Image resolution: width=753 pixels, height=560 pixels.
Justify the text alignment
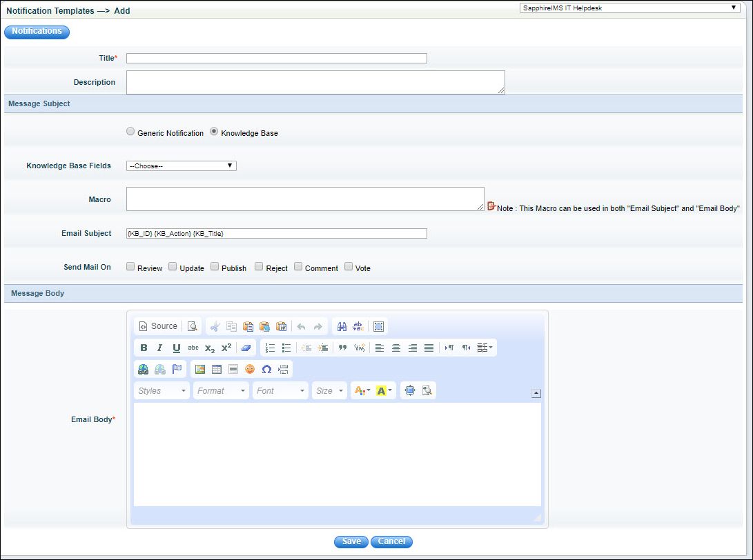coord(429,348)
